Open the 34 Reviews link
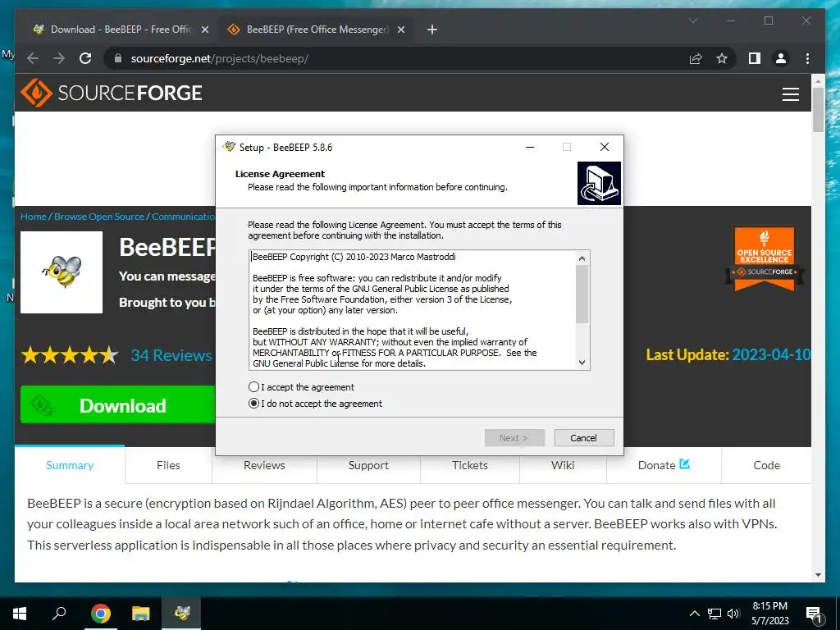 pyautogui.click(x=171, y=355)
